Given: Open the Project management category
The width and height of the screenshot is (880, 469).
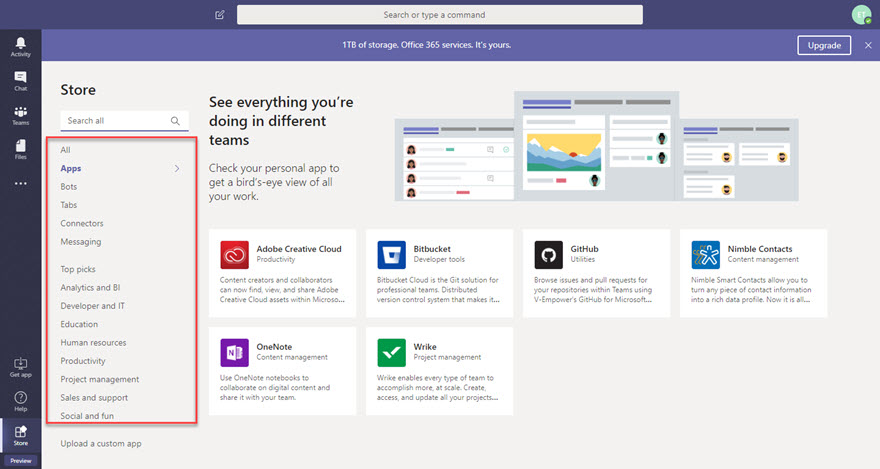Looking at the screenshot, I should (x=100, y=379).
